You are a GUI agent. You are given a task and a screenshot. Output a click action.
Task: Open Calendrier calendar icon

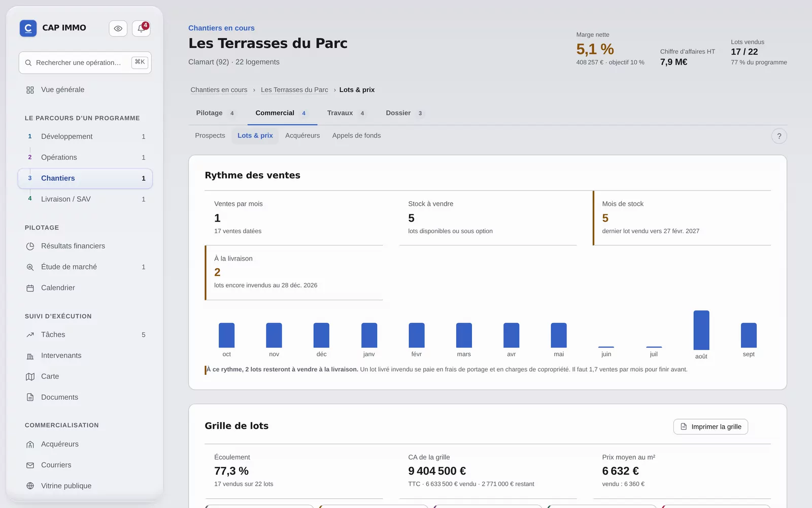(30, 288)
